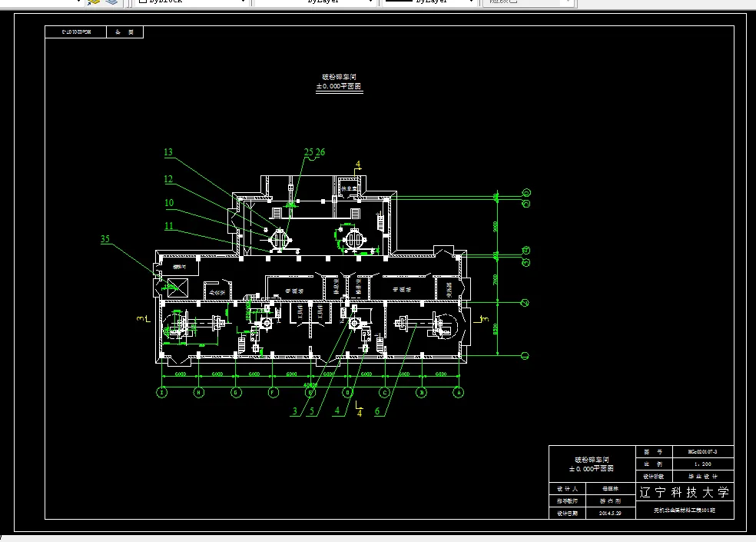Select crossed square symbol pointed to by 35

point(177,288)
